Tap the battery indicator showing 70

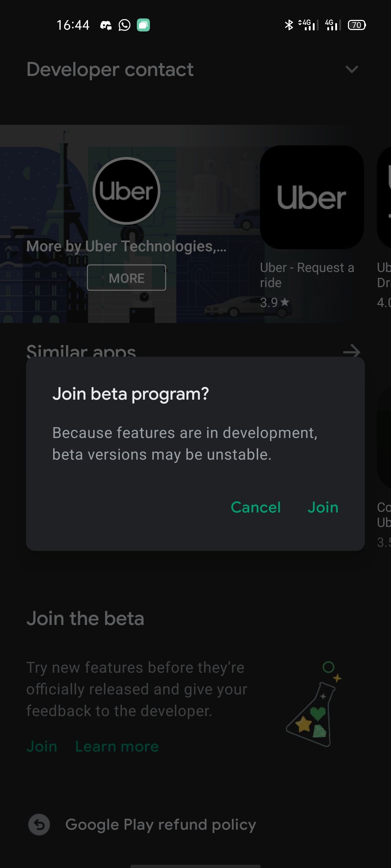(357, 25)
